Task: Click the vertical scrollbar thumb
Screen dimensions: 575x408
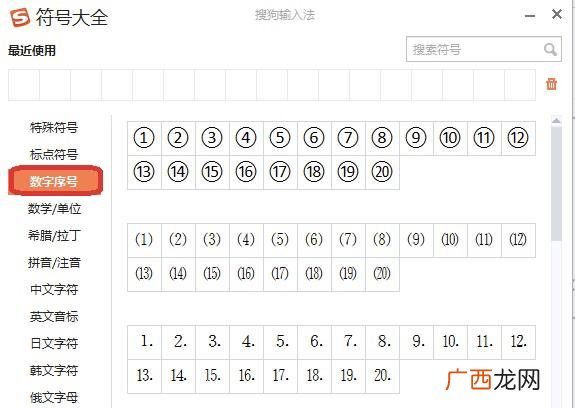Action: tap(556, 183)
